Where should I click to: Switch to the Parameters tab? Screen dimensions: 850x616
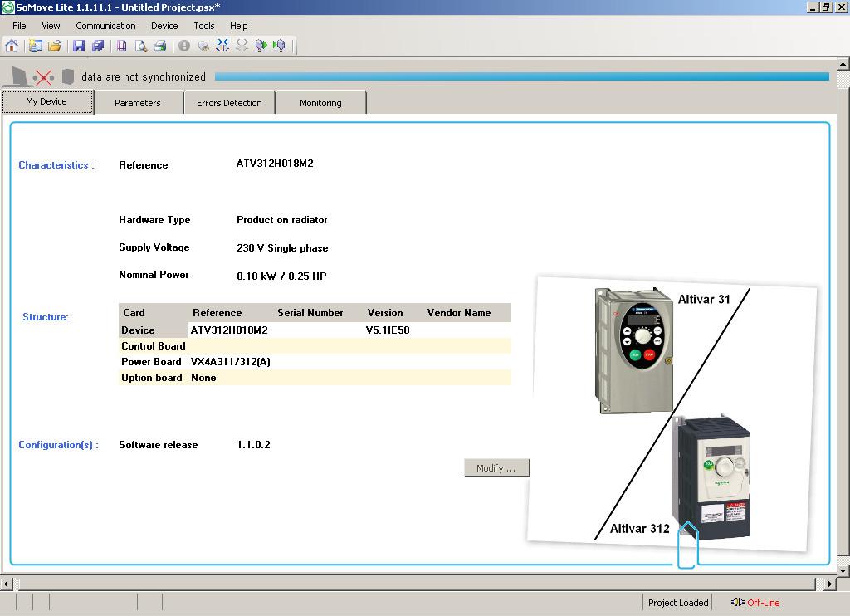[x=138, y=103]
